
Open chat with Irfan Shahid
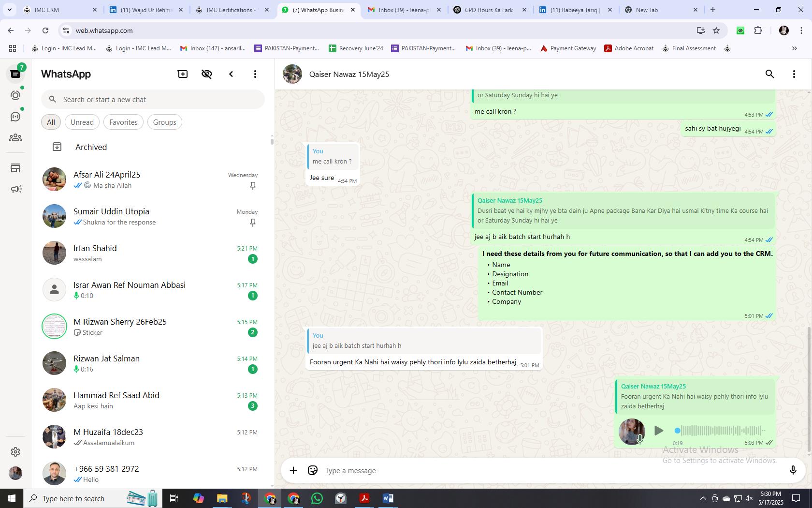(x=153, y=253)
